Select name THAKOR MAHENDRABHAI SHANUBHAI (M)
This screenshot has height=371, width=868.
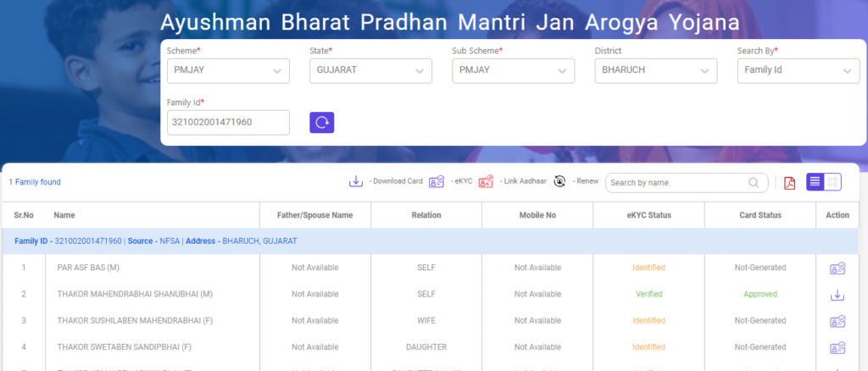tap(135, 294)
